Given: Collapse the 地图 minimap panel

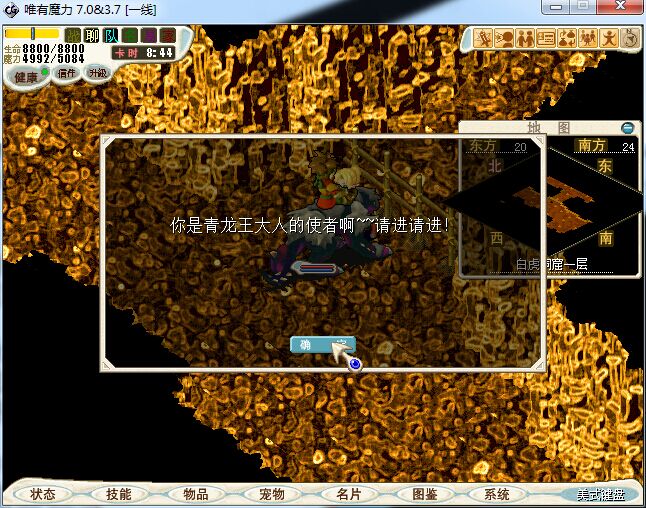Looking at the screenshot, I should (627, 128).
